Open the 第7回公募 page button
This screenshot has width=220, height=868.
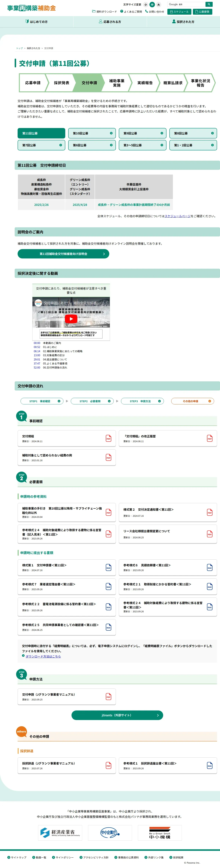click(41, 145)
